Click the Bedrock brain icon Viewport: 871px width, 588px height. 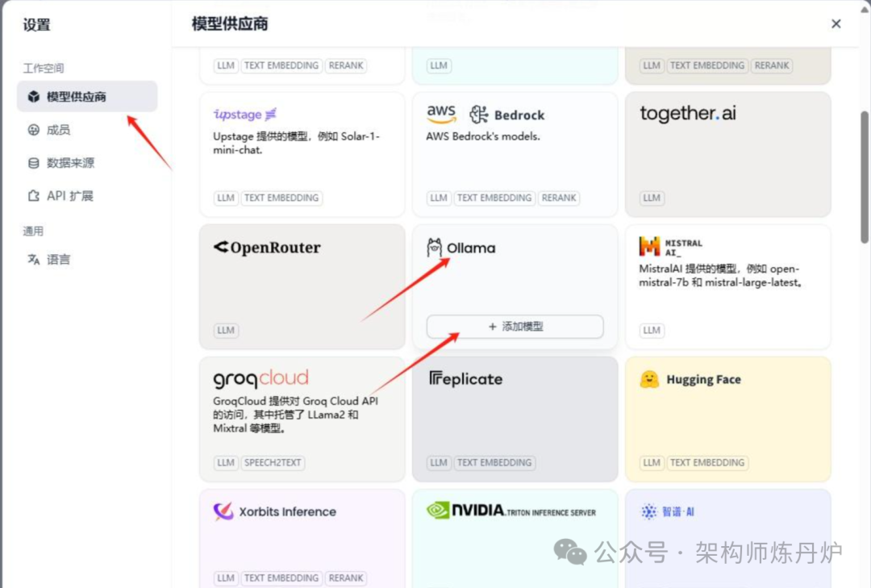pos(478,115)
